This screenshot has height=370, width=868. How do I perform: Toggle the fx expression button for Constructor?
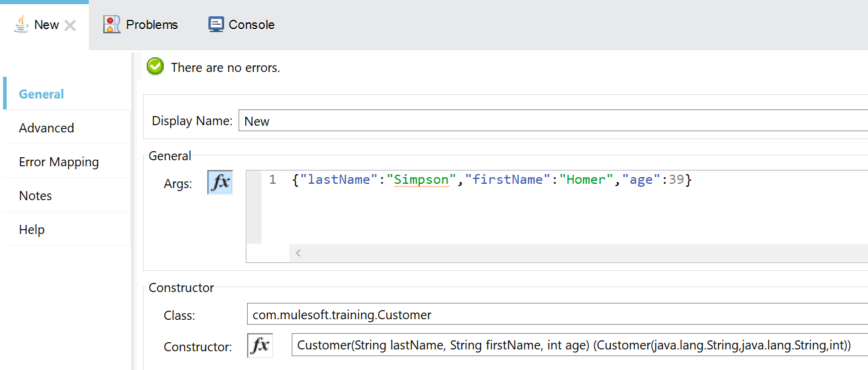260,346
